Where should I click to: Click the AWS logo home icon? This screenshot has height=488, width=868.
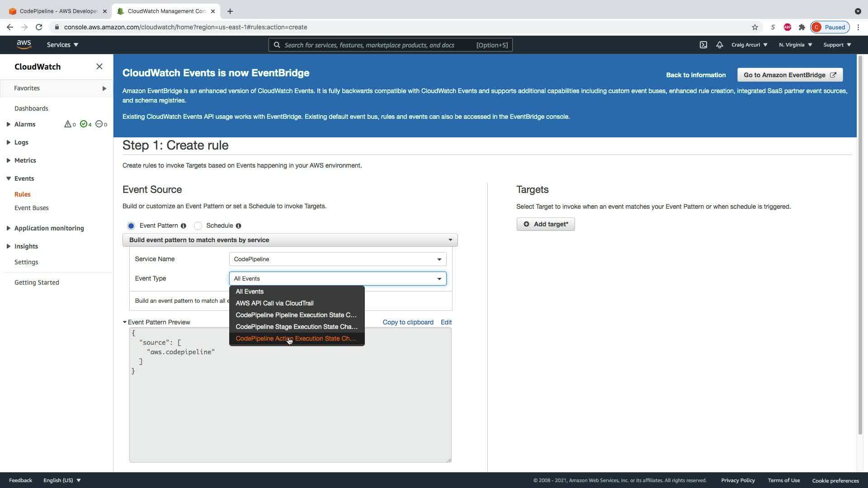[x=24, y=45]
